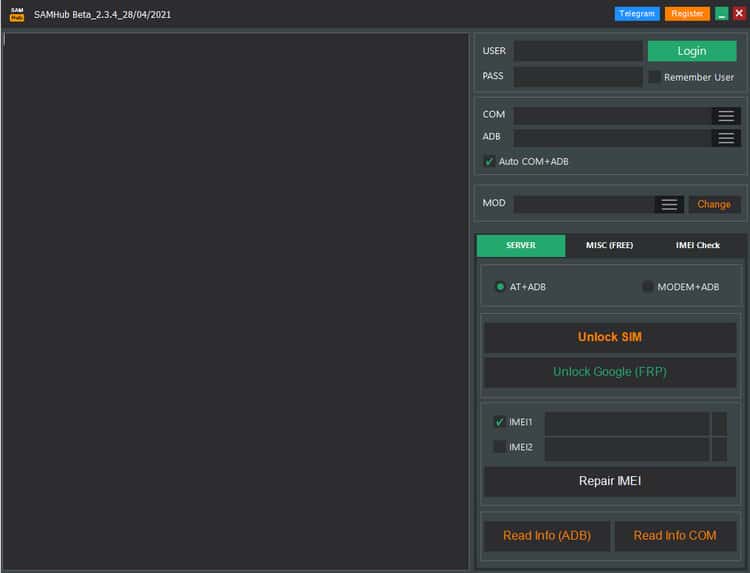750x573 pixels.
Task: Click Unlock Google (FRP) button
Action: click(610, 372)
